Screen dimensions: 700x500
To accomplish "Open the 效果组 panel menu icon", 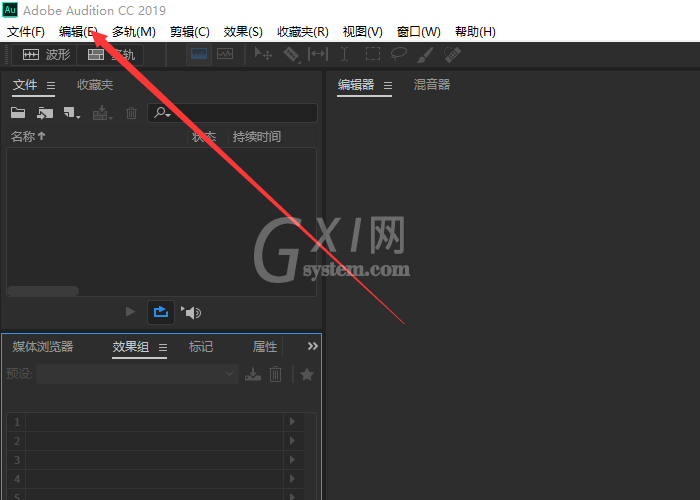I will coord(163,347).
